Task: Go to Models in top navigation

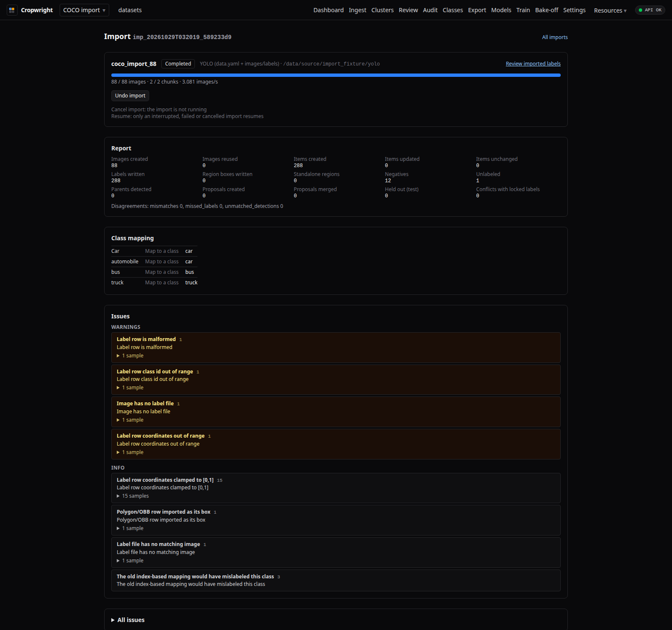Action: pos(501,10)
